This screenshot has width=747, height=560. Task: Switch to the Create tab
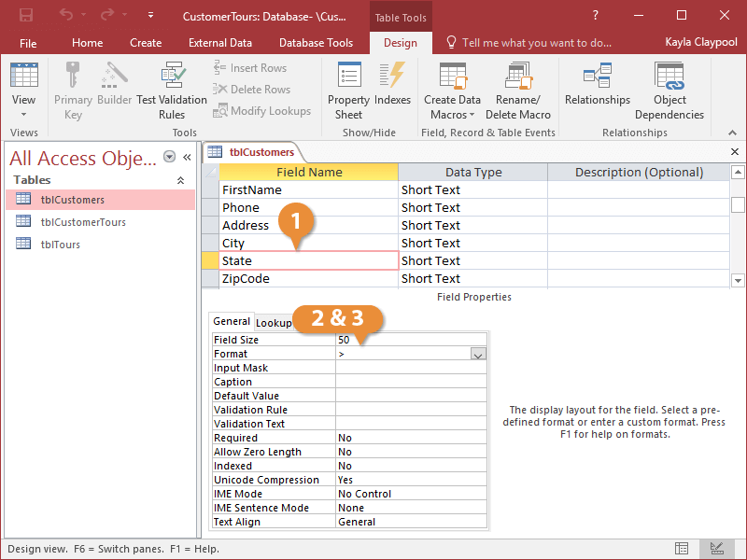pos(146,43)
